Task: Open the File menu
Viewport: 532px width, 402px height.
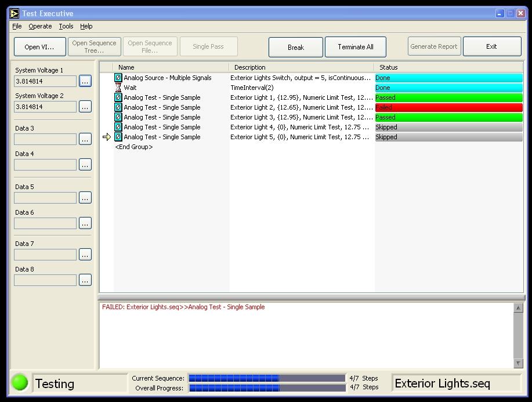Action: pyautogui.click(x=17, y=26)
